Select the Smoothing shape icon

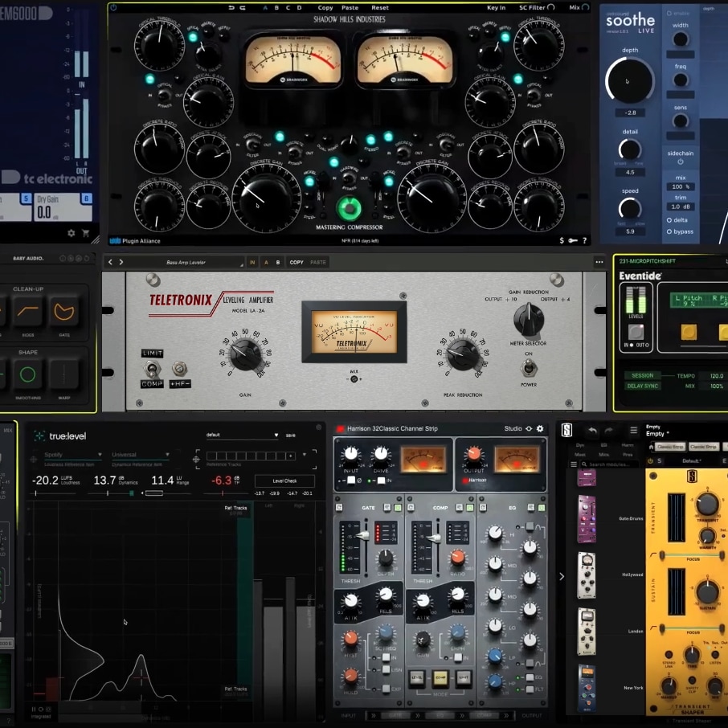[x=27, y=374]
